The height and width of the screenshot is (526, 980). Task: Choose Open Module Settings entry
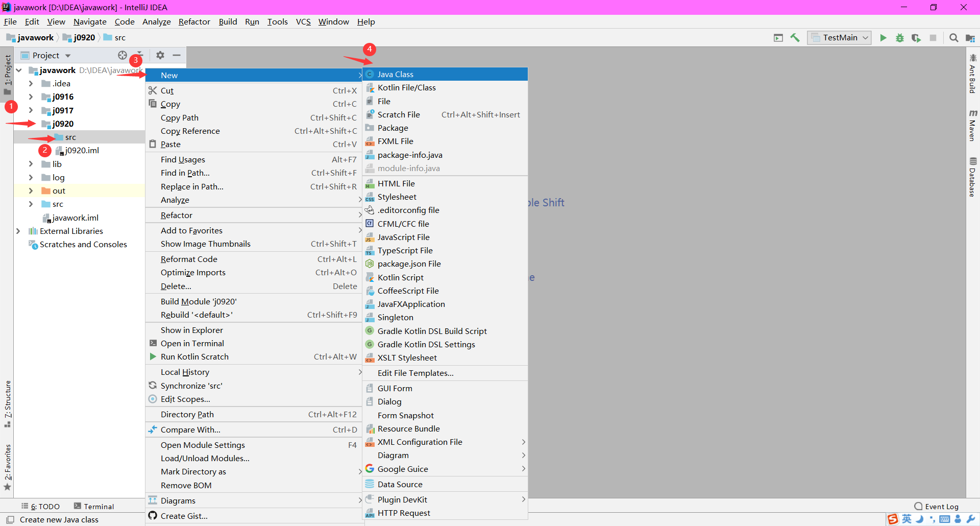254,445
